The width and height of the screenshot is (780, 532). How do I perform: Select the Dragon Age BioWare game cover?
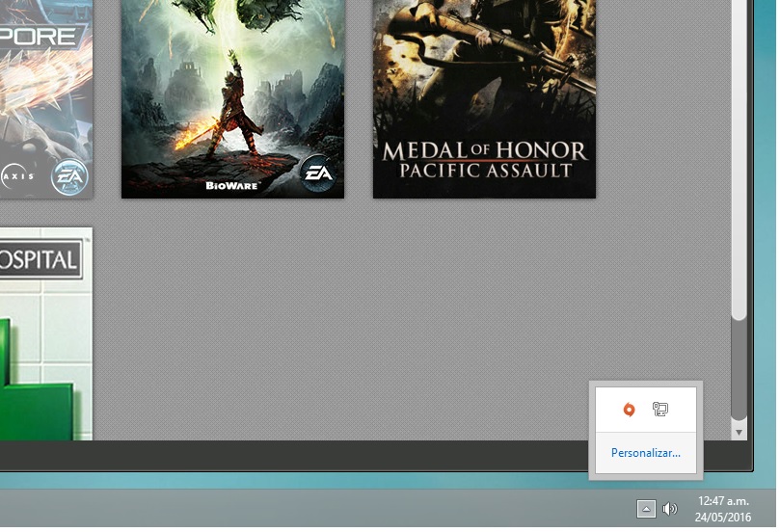[232, 99]
